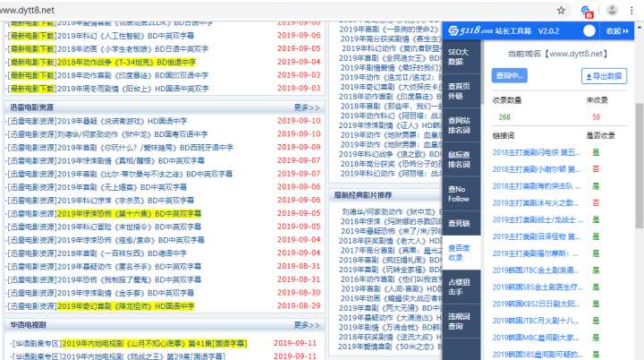Open the 违规词查询 sidebar tab

462,321
